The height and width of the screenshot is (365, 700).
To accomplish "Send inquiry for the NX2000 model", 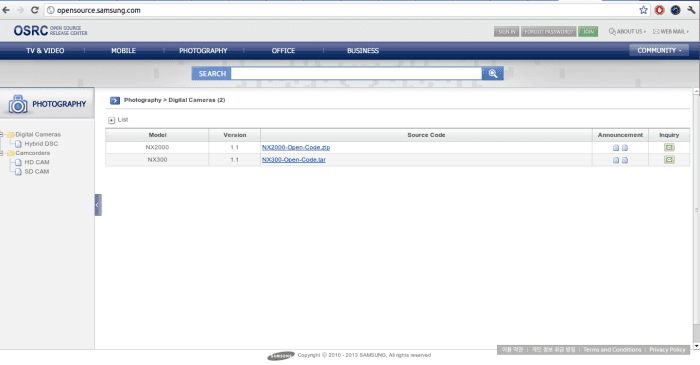I will [x=669, y=147].
